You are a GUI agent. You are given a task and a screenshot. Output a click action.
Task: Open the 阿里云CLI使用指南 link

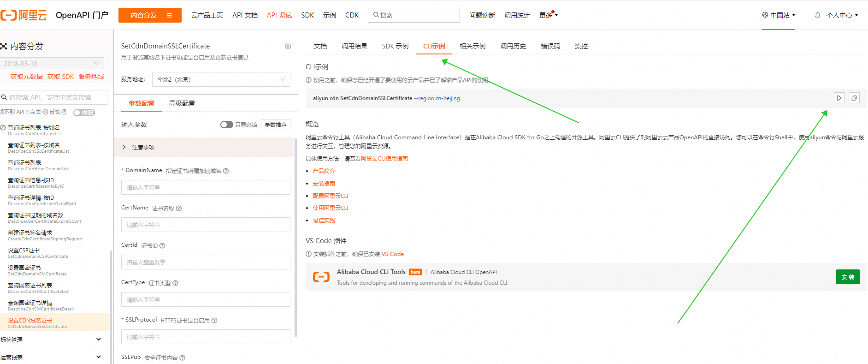pos(384,158)
